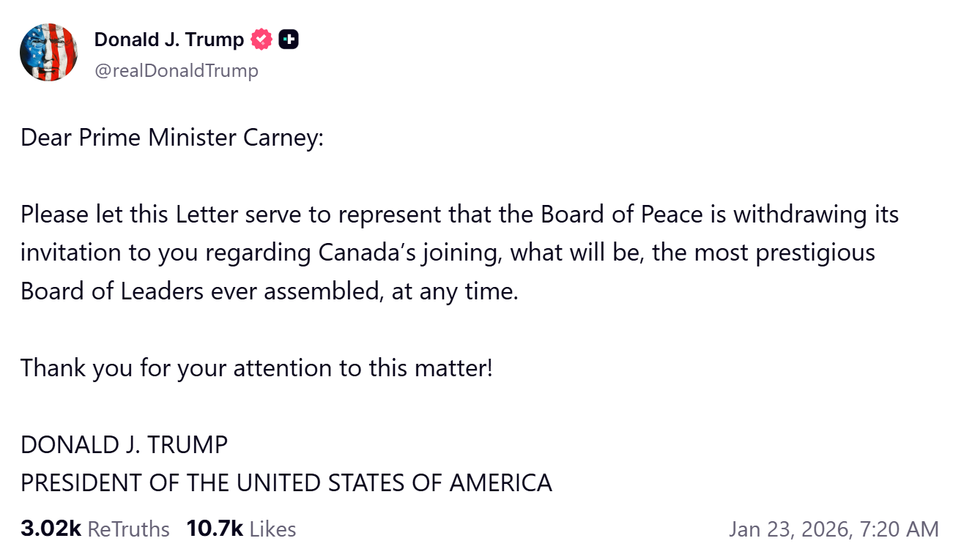961x560 pixels.
Task: Click the plus symbol on the dark badge
Action: 289,39
